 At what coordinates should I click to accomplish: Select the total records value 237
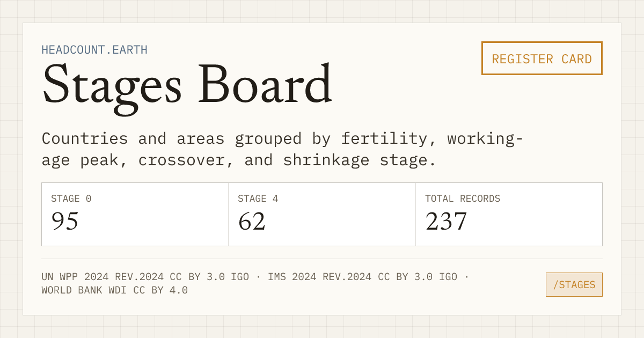click(446, 221)
